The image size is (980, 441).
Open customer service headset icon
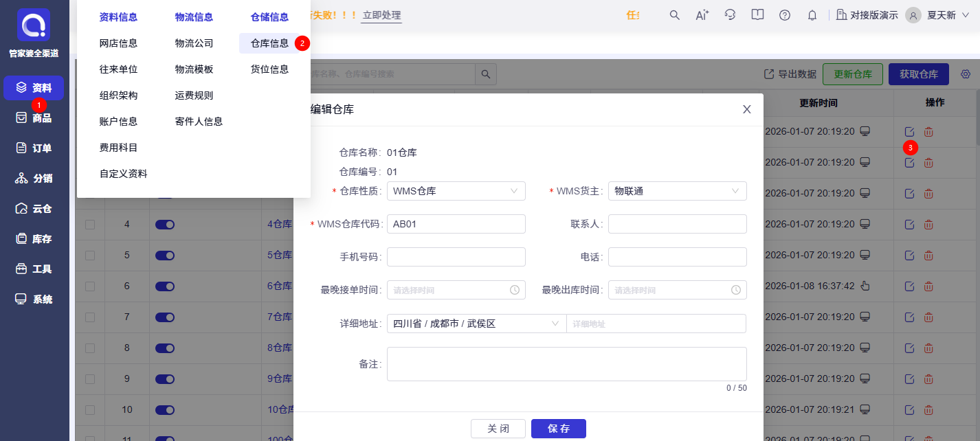(x=730, y=15)
